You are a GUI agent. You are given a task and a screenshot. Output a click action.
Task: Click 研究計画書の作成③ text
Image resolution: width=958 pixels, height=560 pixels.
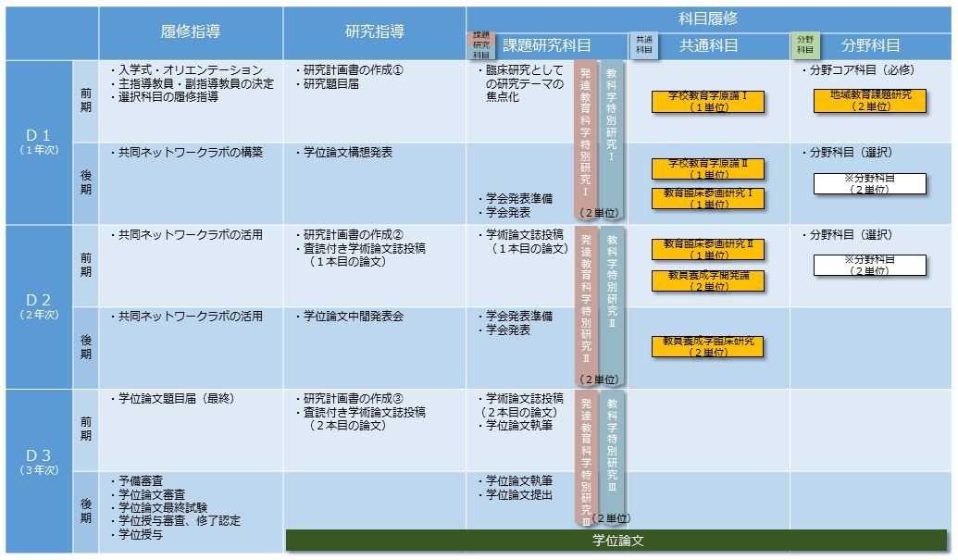tap(354, 398)
